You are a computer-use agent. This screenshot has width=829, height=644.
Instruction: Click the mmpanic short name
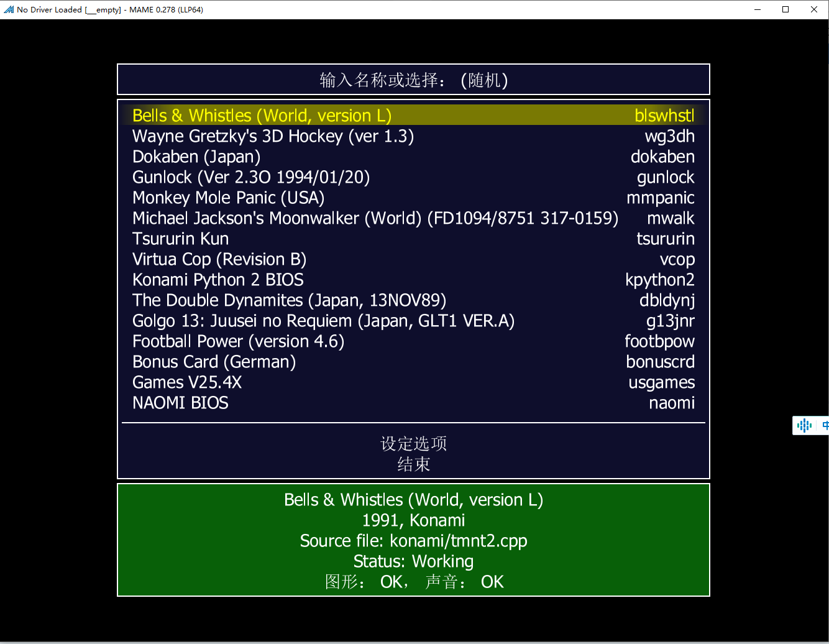[661, 198]
